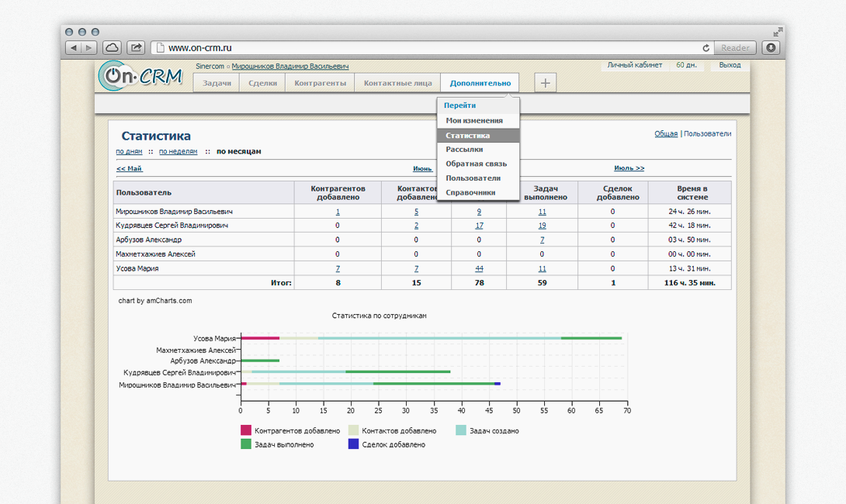Image resolution: width=846 pixels, height=504 pixels.
Task: Toggle Сделок добавлено legend swatch
Action: point(353,444)
